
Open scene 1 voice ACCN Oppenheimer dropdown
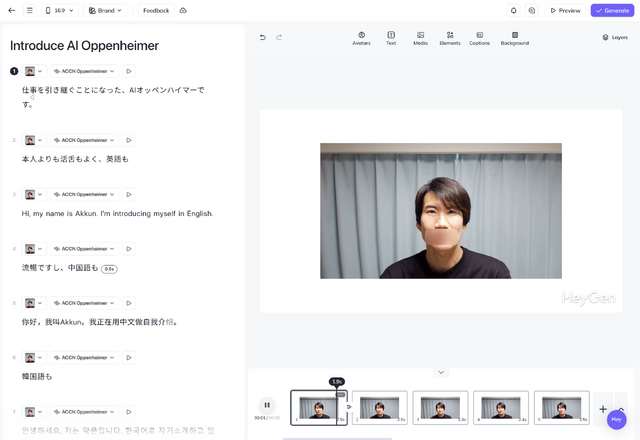pyautogui.click(x=84, y=71)
